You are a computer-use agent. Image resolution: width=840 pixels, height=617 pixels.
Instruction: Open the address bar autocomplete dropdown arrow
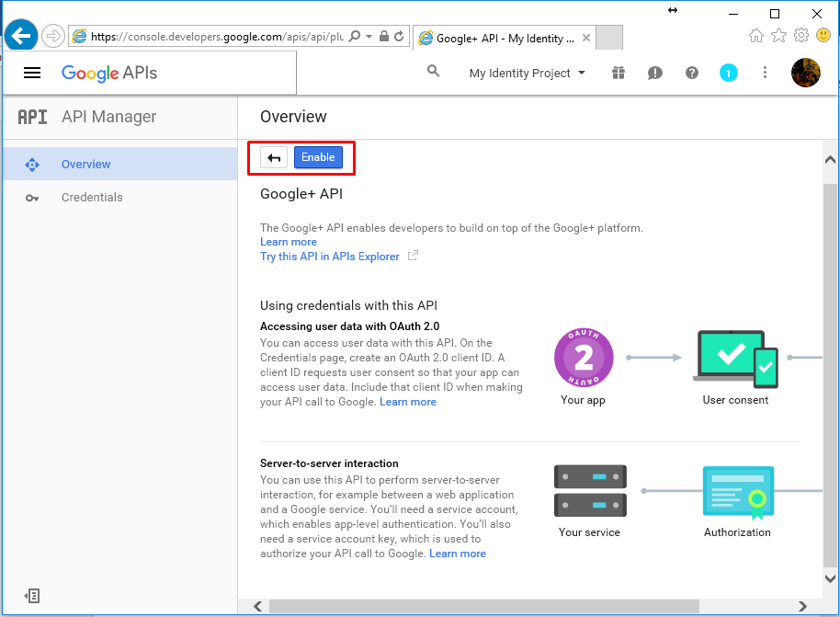click(369, 37)
